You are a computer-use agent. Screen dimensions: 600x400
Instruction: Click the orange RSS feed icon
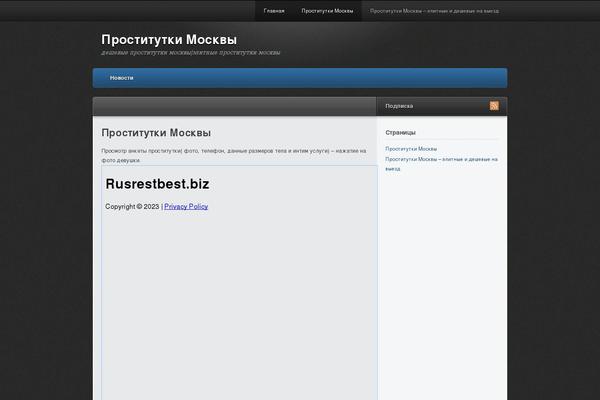pos(494,106)
